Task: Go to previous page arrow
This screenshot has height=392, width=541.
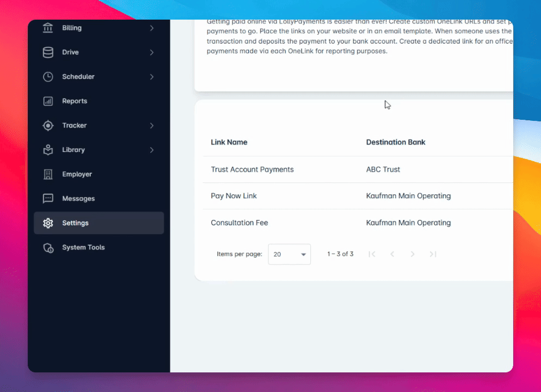Action: click(x=392, y=254)
